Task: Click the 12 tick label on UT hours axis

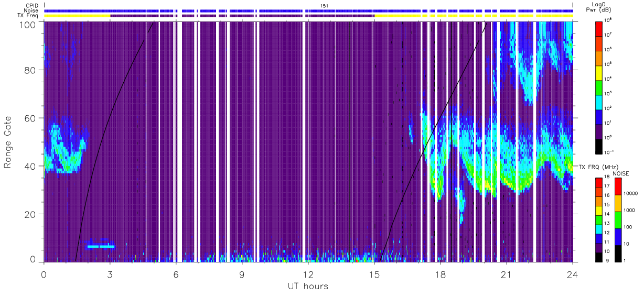Action: (308, 274)
